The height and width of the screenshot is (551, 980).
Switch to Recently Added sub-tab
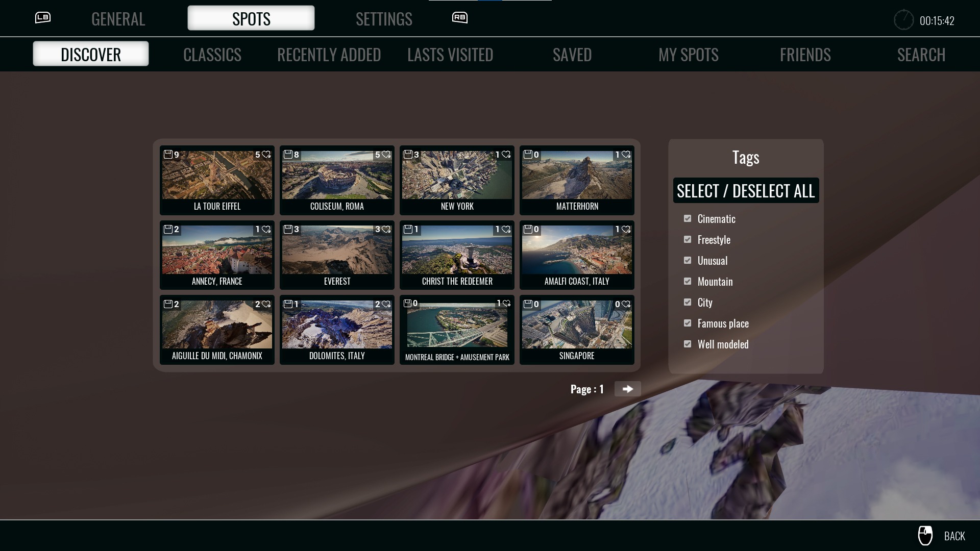coord(329,55)
